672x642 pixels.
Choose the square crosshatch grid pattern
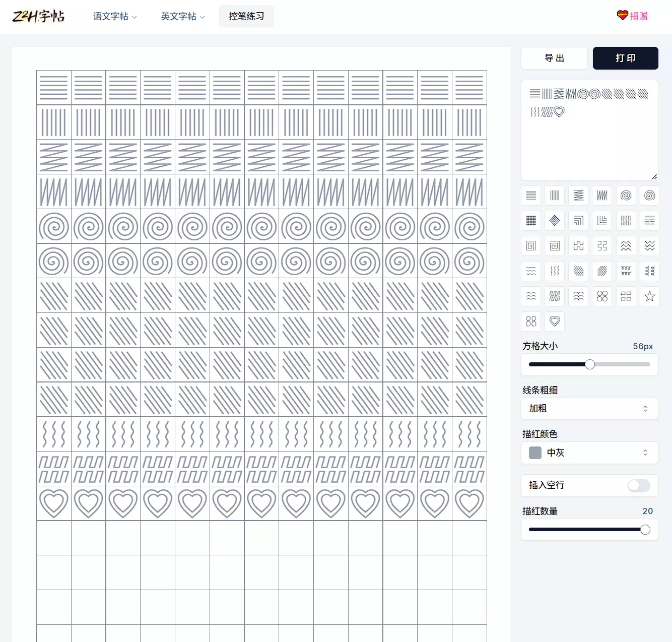531,221
